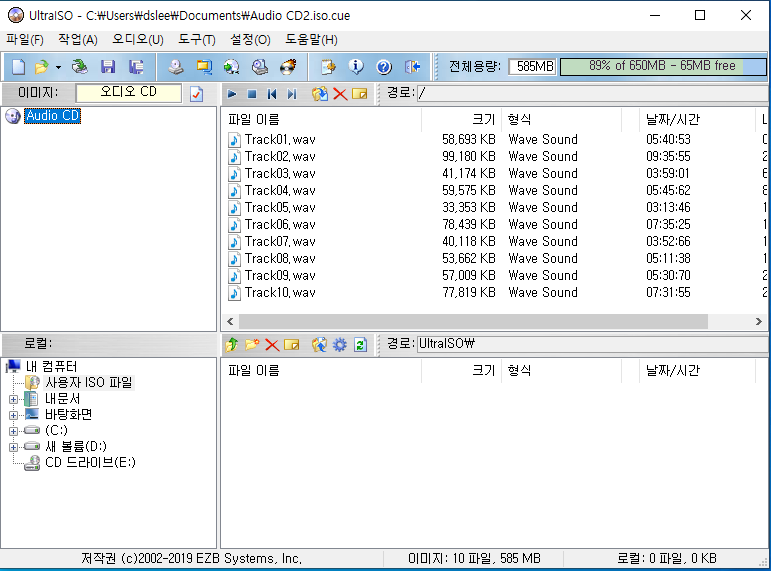Open the 작업(A) menu

click(x=78, y=40)
